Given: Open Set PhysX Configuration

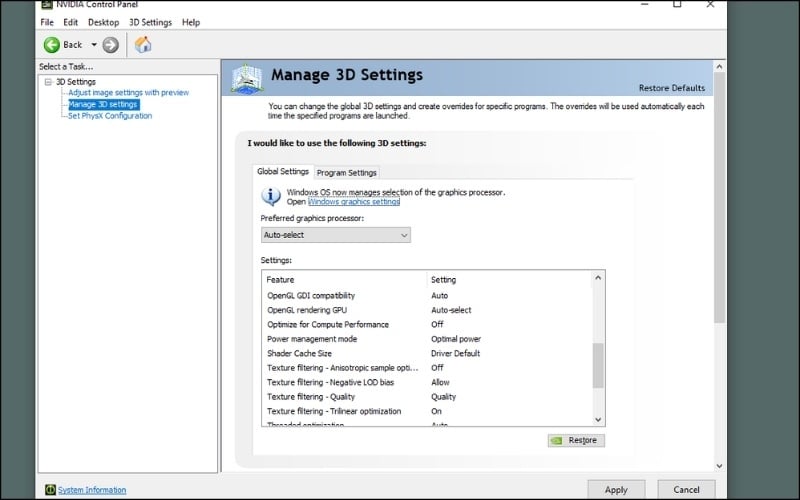Looking at the screenshot, I should pyautogui.click(x=110, y=116).
